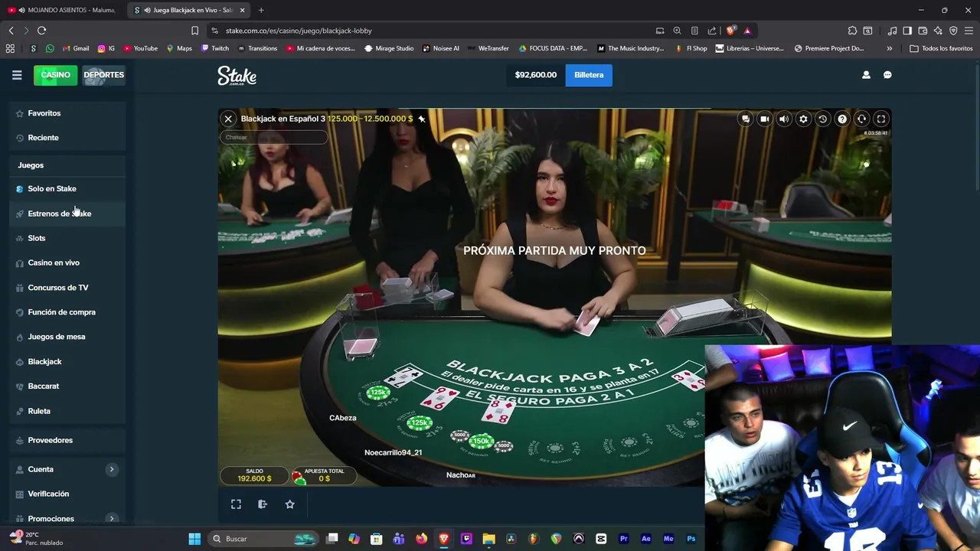
Task: Toggle theatre mode icon below game
Action: coord(263,504)
